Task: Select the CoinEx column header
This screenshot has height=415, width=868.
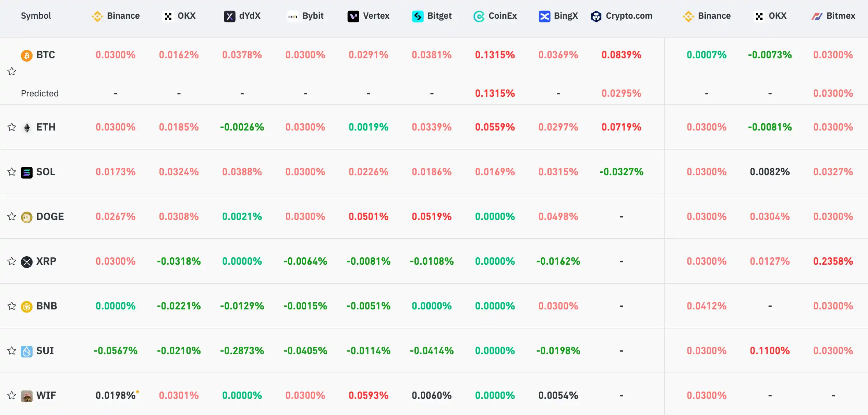Action: [x=495, y=16]
